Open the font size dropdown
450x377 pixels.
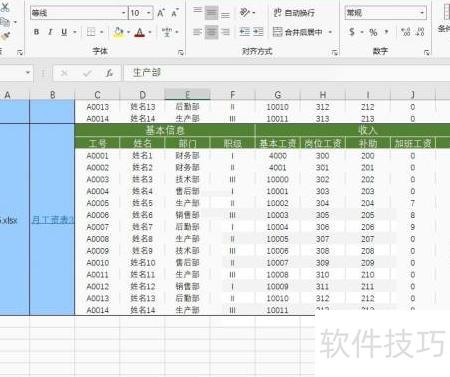pyautogui.click(x=149, y=13)
